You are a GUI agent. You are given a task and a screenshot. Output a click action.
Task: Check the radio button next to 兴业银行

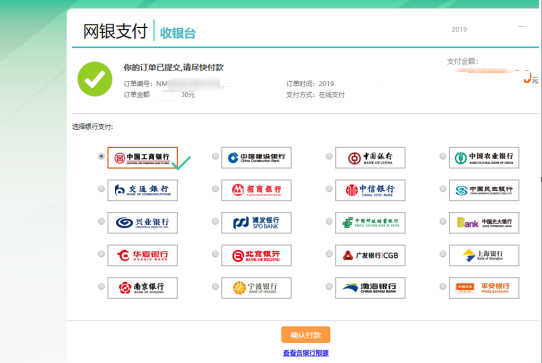[x=101, y=221]
